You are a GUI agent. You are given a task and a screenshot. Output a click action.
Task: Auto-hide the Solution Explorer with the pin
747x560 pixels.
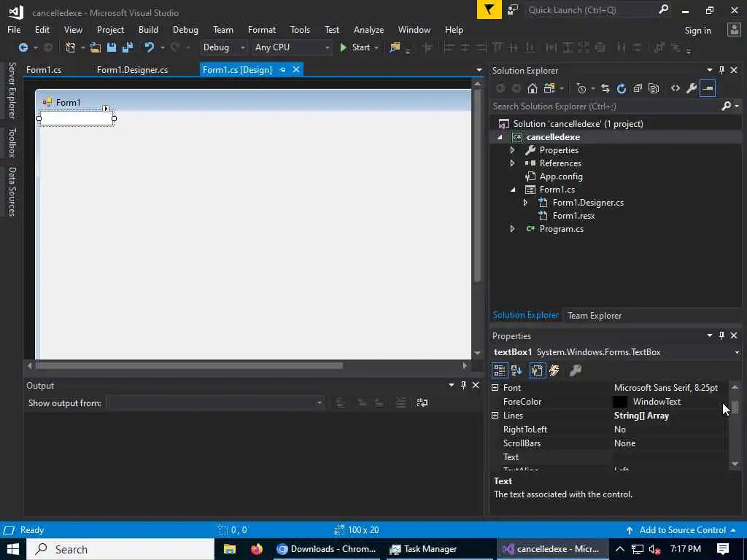point(721,70)
